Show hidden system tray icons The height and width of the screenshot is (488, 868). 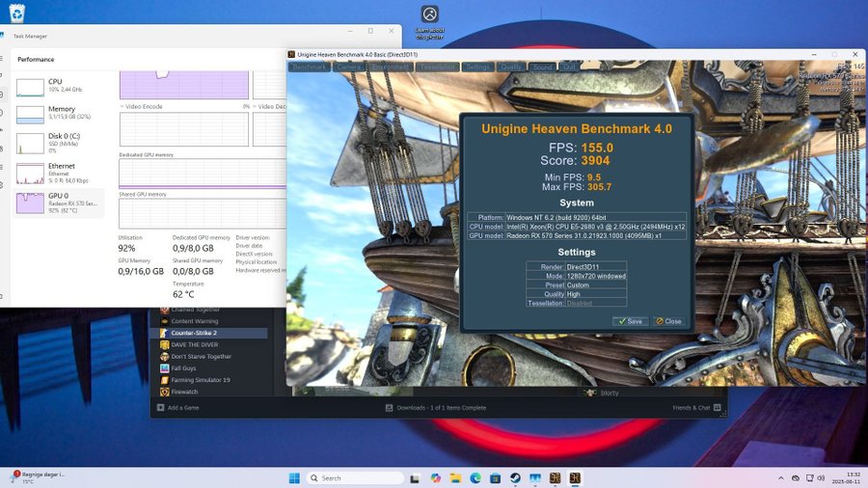780,478
